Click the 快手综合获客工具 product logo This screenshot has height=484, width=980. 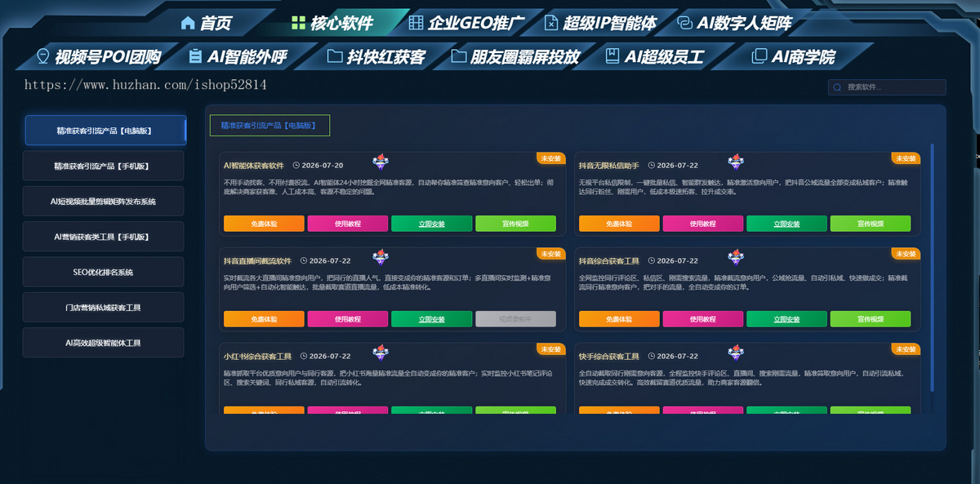[x=736, y=353]
